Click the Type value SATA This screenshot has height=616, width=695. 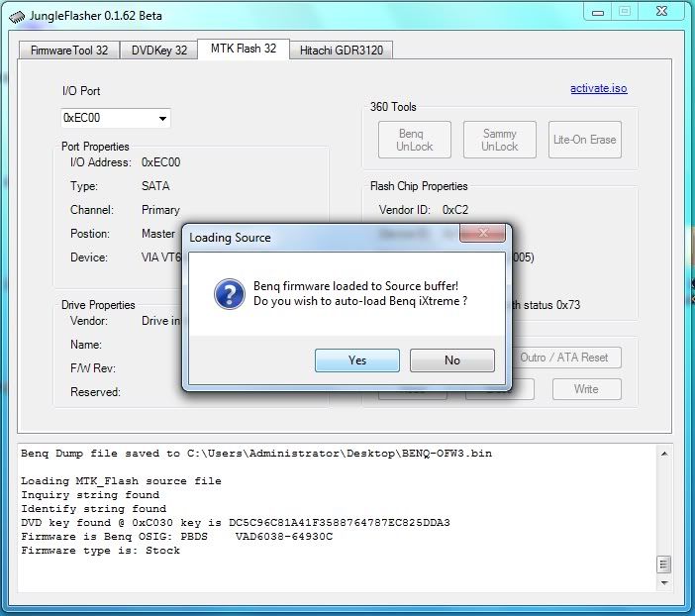155,186
